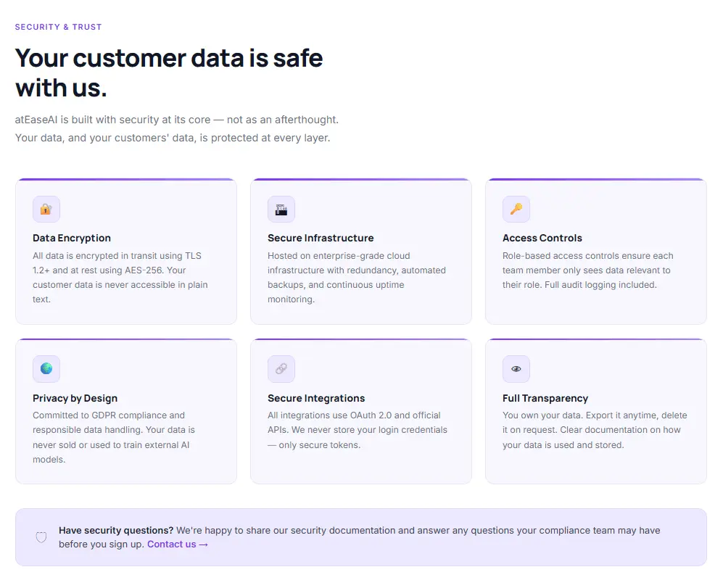Click the OAuth 2.0 integrations description text
Viewport: 723px width, 588px height.
358,430
